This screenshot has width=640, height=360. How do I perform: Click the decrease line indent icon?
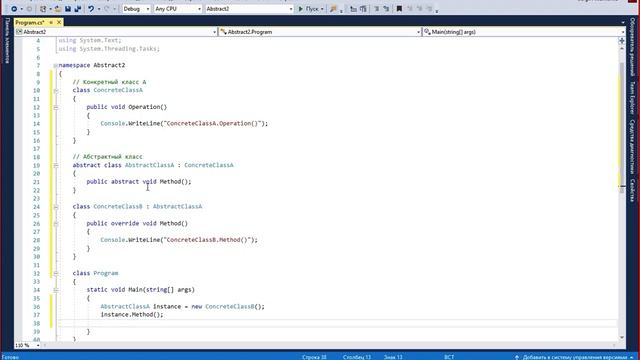(x=353, y=9)
